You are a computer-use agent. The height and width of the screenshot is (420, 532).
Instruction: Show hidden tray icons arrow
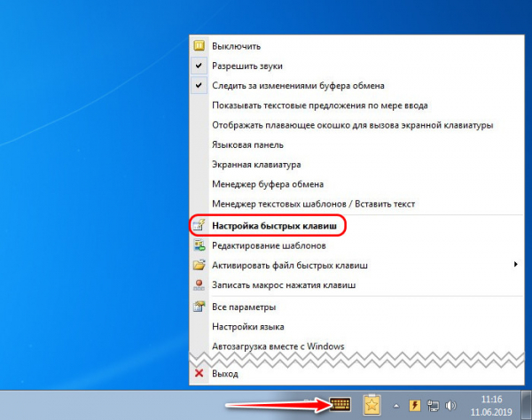point(396,406)
